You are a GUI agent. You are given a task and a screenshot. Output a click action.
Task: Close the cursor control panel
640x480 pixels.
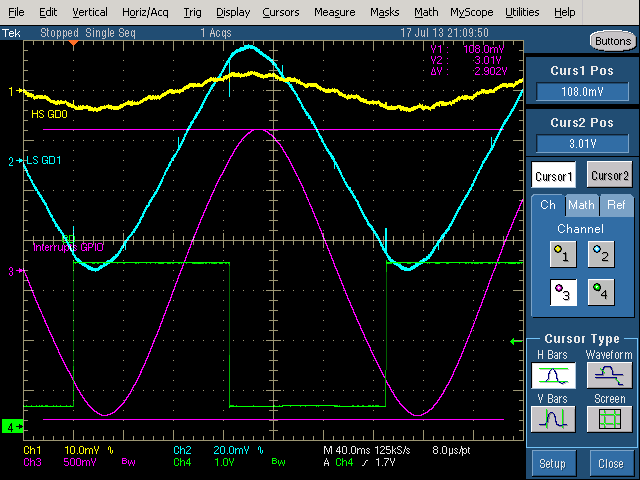(610, 464)
